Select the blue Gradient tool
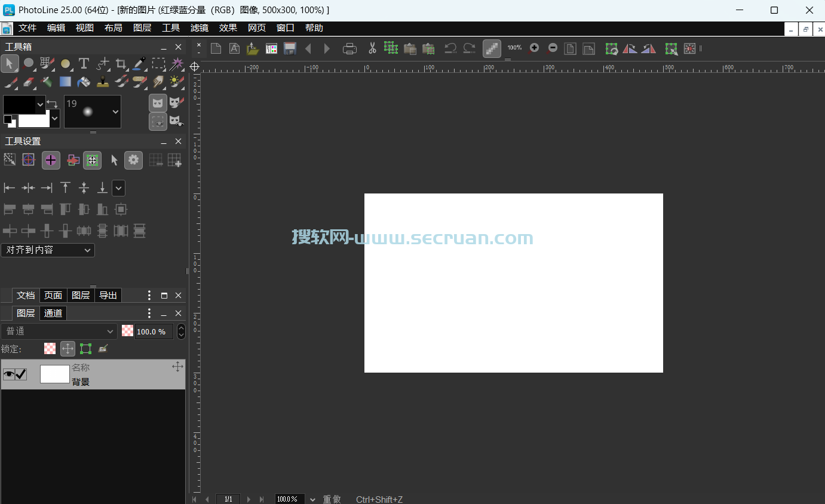The image size is (825, 504). pos(65,81)
